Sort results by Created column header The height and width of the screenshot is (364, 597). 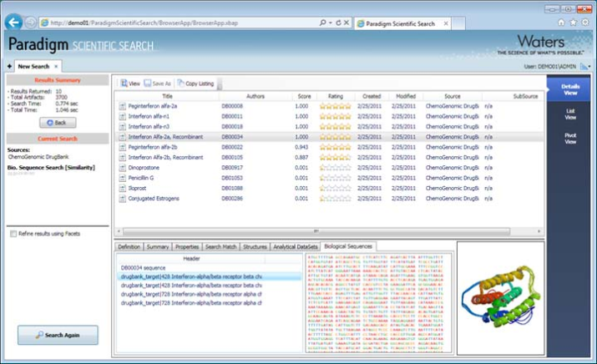pos(372,96)
